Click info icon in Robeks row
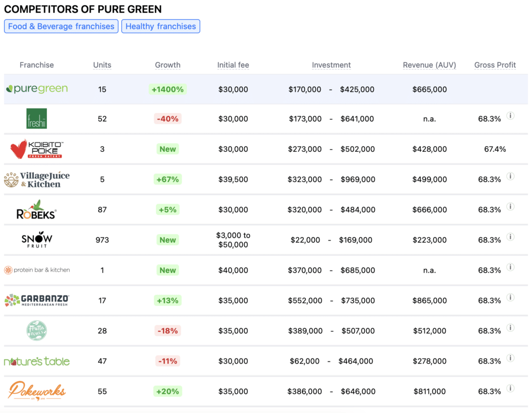 coord(510,206)
